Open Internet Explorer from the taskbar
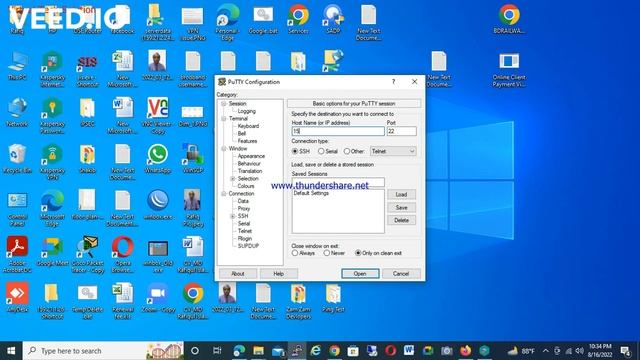 click(316, 351)
